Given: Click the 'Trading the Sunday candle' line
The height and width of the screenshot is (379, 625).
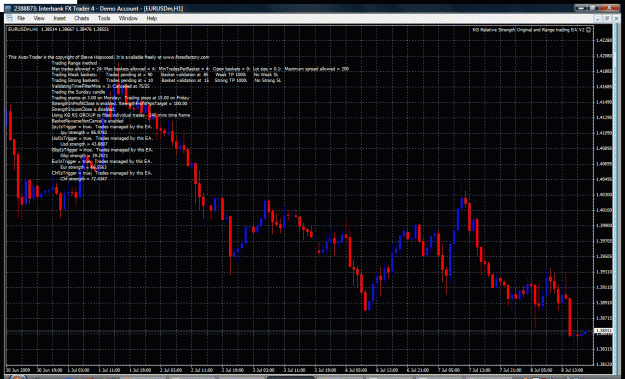Looking at the screenshot, I should (79, 92).
